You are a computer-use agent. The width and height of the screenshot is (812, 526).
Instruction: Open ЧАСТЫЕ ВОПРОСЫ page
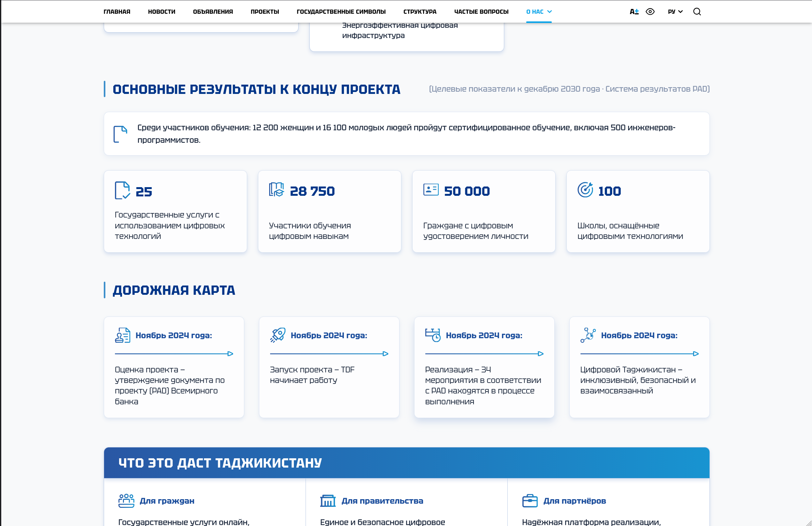(x=482, y=11)
